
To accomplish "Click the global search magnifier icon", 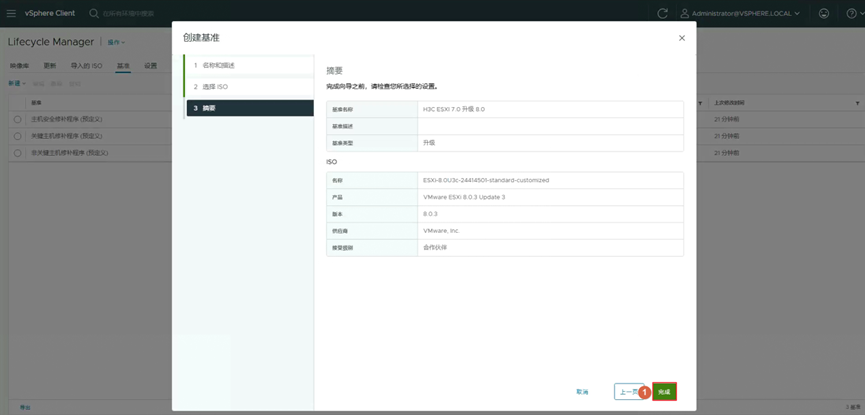I will (94, 13).
